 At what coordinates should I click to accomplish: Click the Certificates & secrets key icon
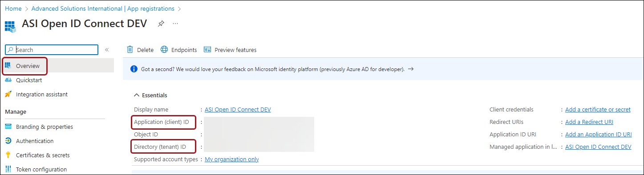(8, 155)
